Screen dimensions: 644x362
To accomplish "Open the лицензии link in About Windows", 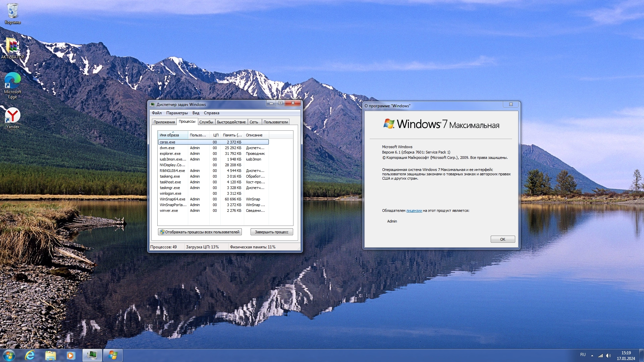I will point(414,210).
